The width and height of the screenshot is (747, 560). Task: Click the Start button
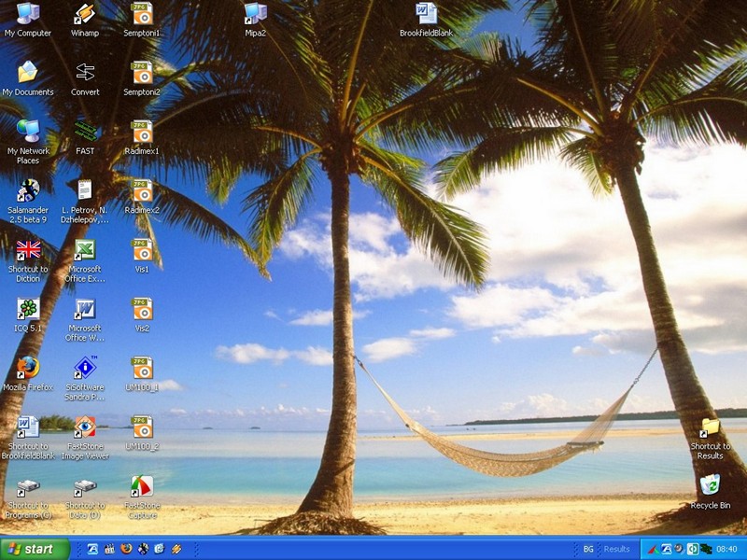(35, 549)
